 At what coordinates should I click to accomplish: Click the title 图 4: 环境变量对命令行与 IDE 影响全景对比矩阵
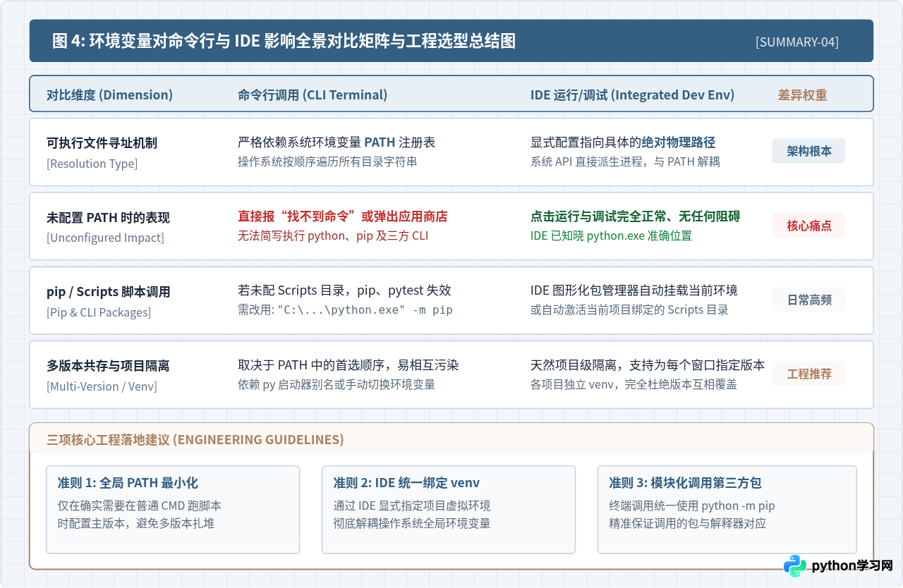point(284,41)
